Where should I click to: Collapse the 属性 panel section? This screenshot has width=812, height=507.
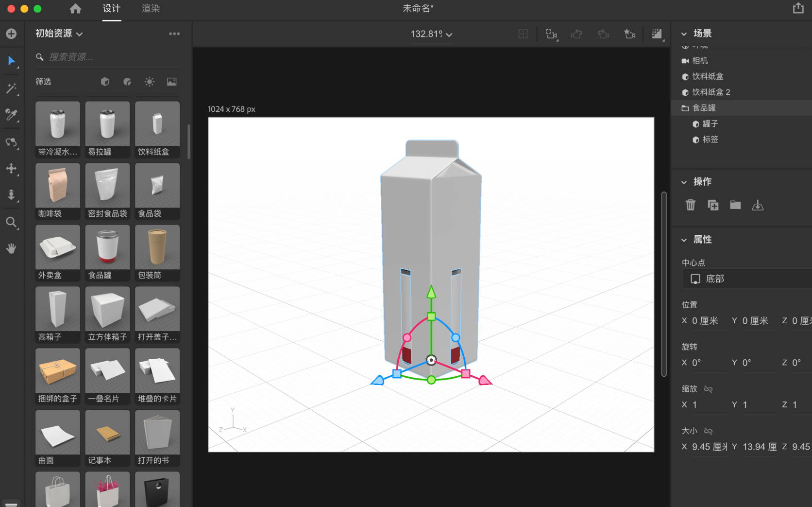pyautogui.click(x=684, y=239)
